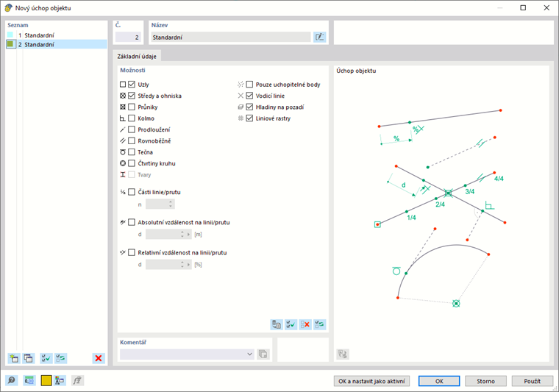
Task: Enable the Kolmo checkbox
Action: [132, 118]
